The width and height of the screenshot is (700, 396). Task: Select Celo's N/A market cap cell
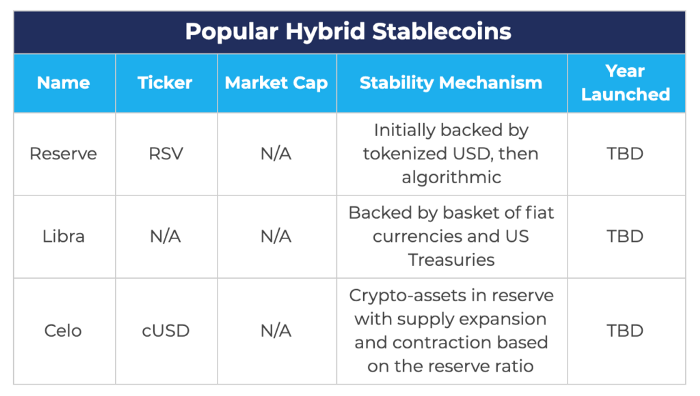pos(276,331)
